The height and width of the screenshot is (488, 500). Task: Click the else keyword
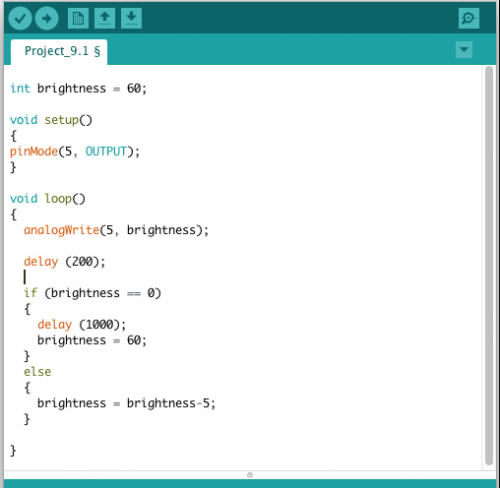coord(37,372)
